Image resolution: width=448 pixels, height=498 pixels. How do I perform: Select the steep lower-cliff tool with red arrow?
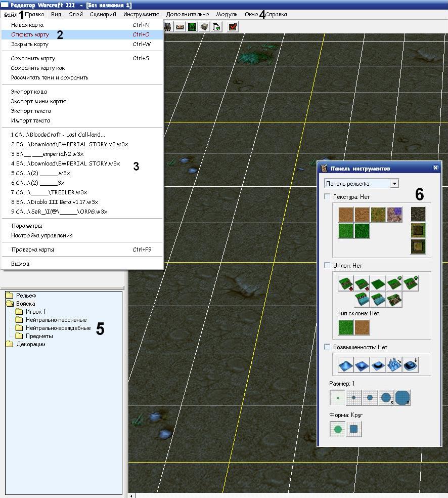point(346,283)
